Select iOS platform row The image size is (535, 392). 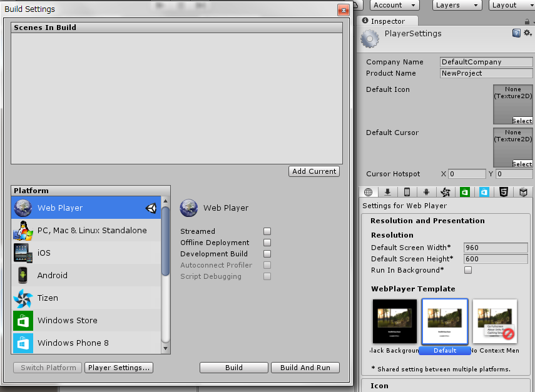tap(86, 253)
